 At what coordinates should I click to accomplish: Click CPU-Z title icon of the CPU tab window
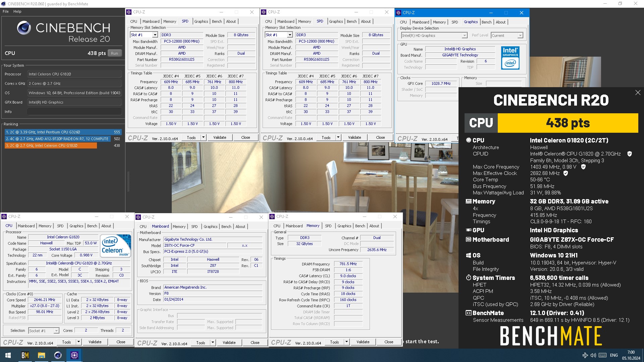pos(4,217)
